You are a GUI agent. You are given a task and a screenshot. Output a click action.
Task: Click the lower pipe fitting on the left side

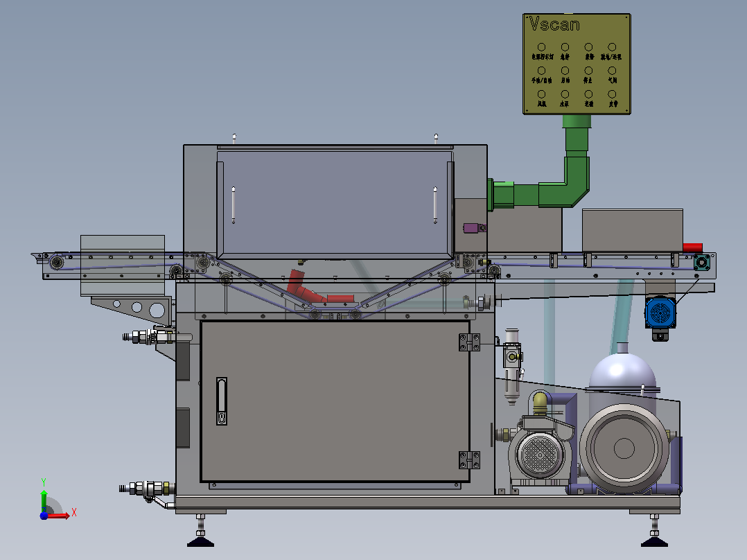(x=148, y=489)
